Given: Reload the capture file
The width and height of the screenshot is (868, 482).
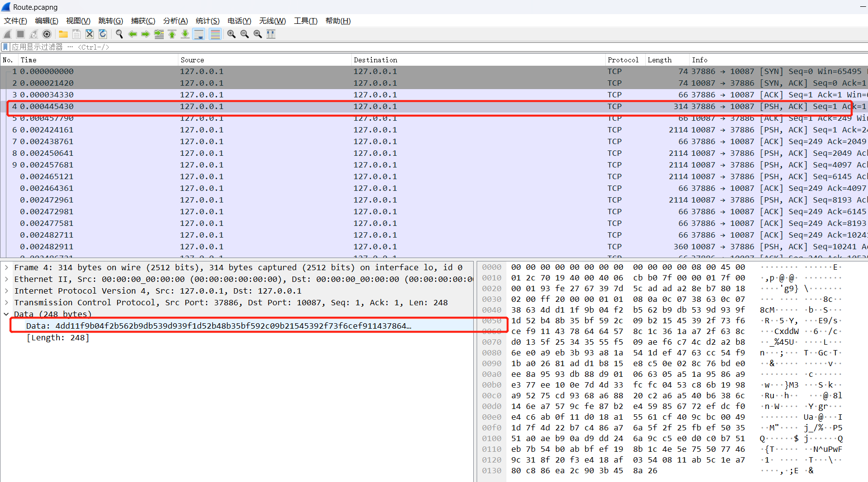Looking at the screenshot, I should [103, 34].
